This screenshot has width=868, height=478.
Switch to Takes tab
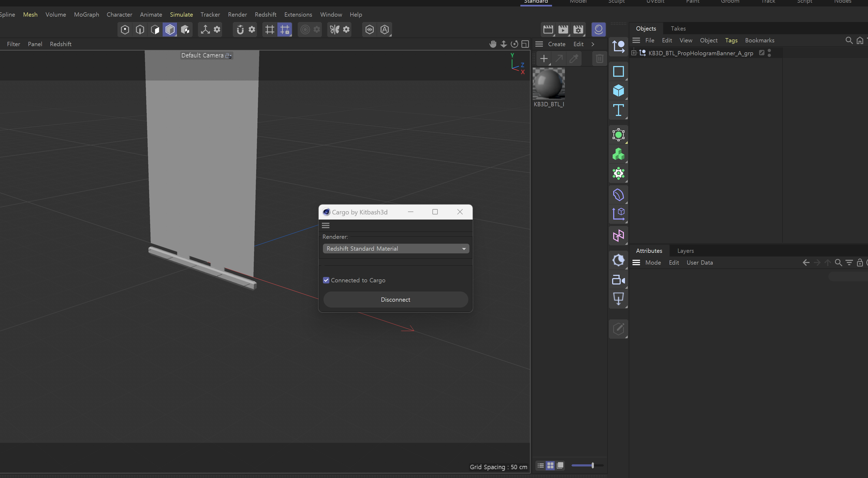pyautogui.click(x=678, y=29)
